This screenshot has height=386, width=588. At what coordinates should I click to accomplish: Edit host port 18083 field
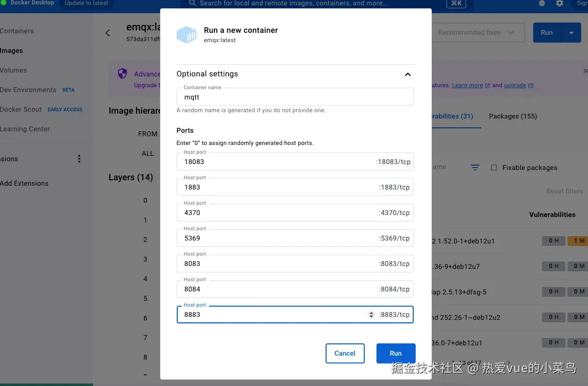tap(295, 162)
